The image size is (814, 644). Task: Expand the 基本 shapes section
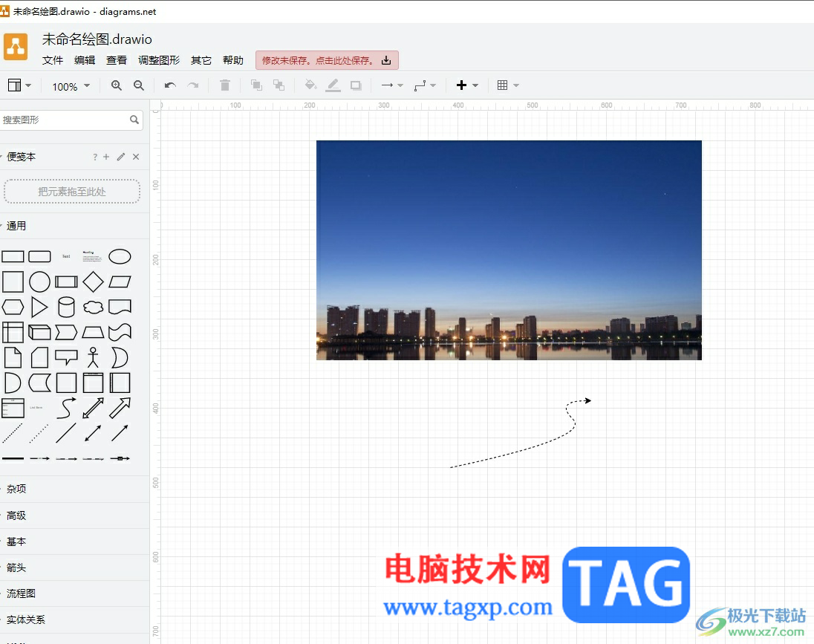pyautogui.click(x=16, y=541)
